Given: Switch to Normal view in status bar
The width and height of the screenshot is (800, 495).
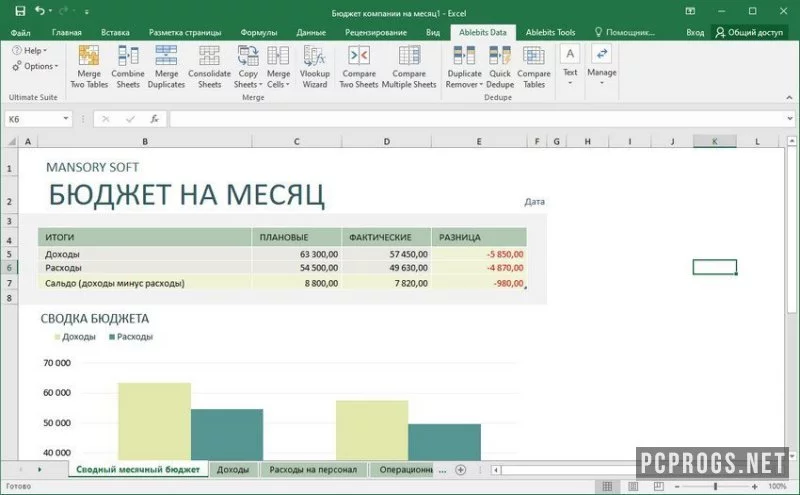Looking at the screenshot, I should (x=607, y=486).
